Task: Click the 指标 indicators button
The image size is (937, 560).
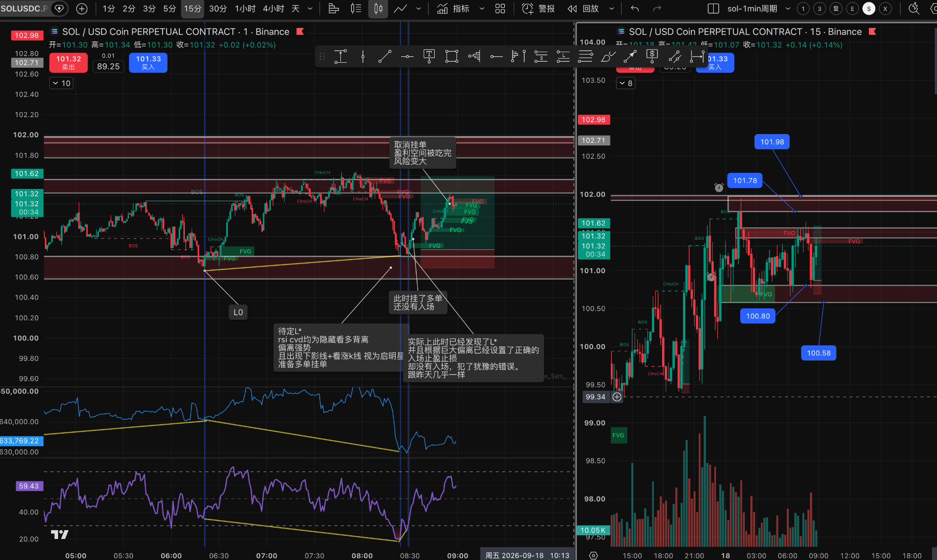Action: (453, 9)
